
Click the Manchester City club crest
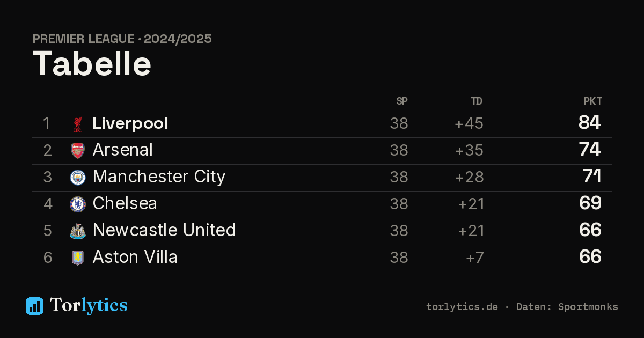click(x=78, y=178)
